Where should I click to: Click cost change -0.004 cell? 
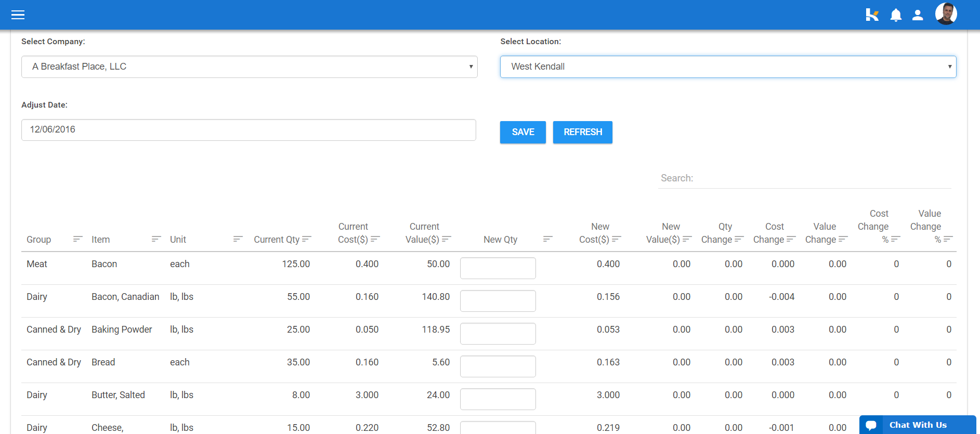tap(782, 297)
